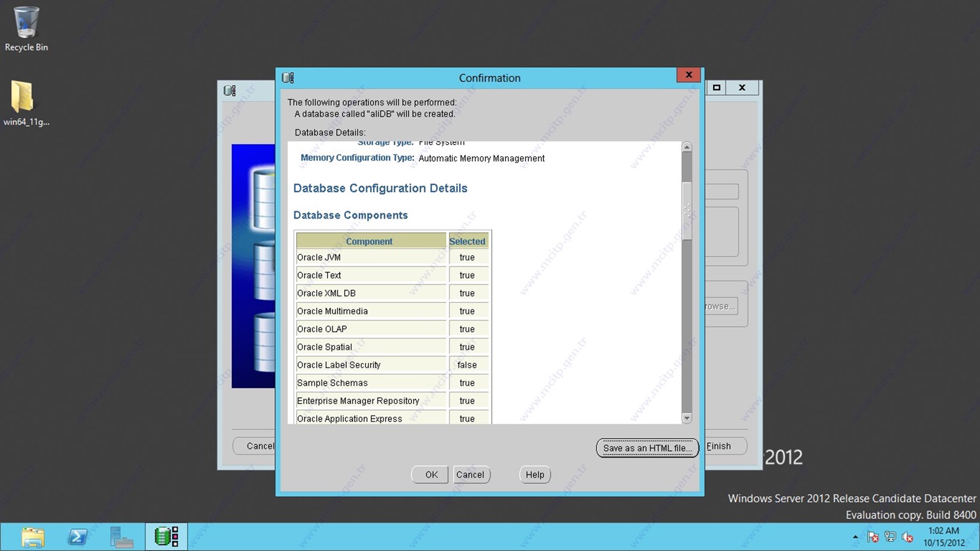Select the Oracle JVM row

(x=392, y=257)
